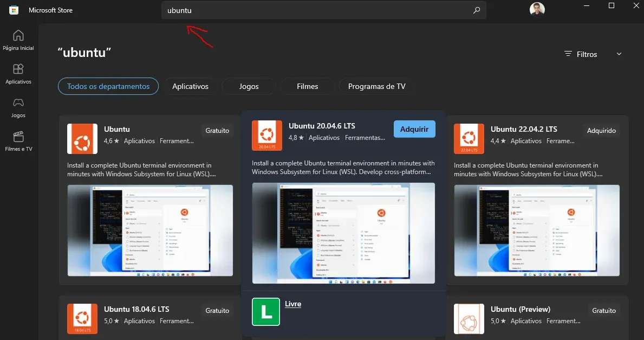Open Ubuntu 22.04.2 LTS screenshot thumbnail
This screenshot has height=340, width=644.
point(537,230)
